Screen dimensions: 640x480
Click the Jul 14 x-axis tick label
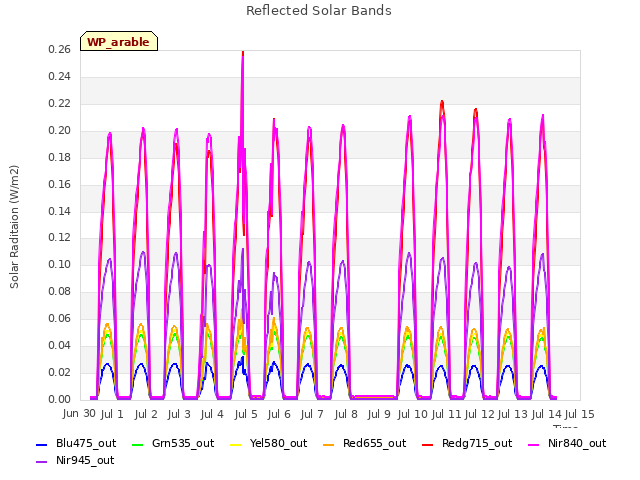click(x=547, y=414)
